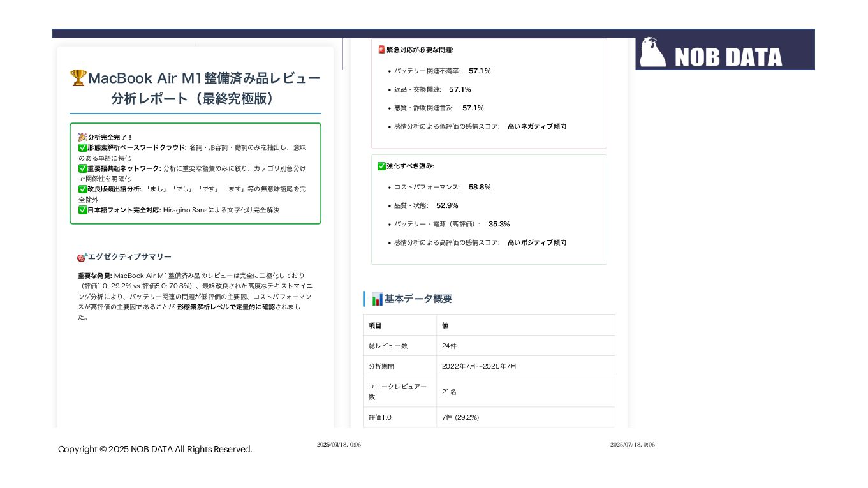This screenshot has width=868, height=488.
Task: Click the party popper icon beside 分析完全完了!
Action: click(82, 137)
